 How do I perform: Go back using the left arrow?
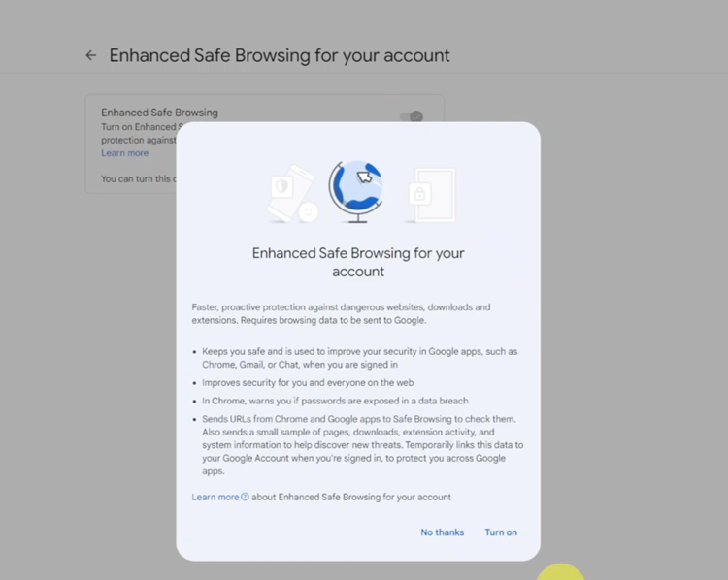click(x=91, y=55)
